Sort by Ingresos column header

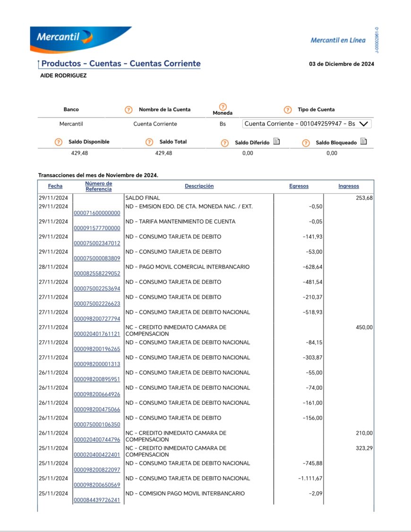(349, 186)
